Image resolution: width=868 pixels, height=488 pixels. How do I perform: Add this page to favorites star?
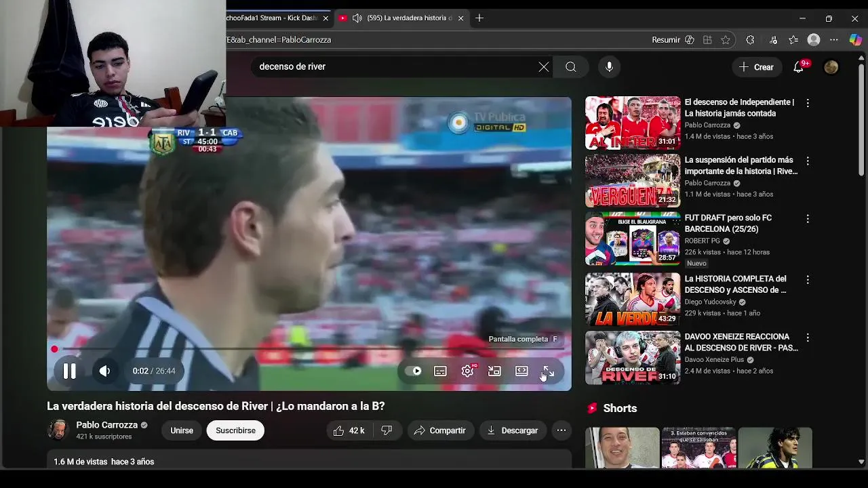[x=726, y=40]
